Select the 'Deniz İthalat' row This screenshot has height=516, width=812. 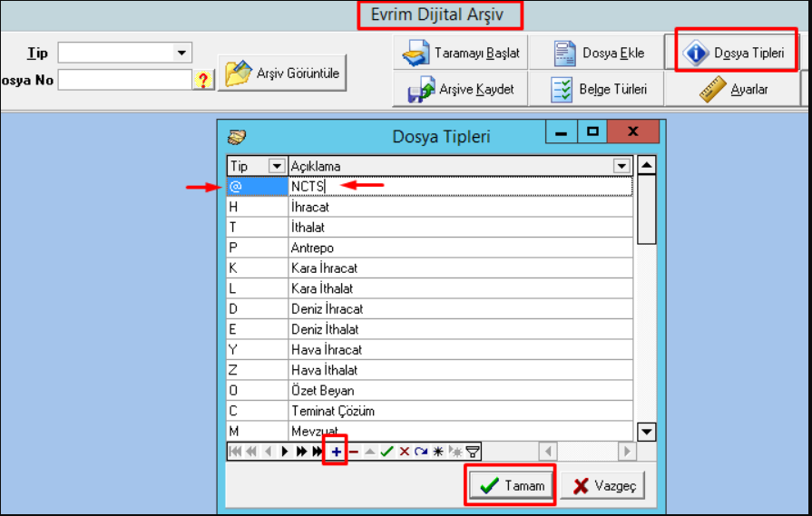point(430,329)
